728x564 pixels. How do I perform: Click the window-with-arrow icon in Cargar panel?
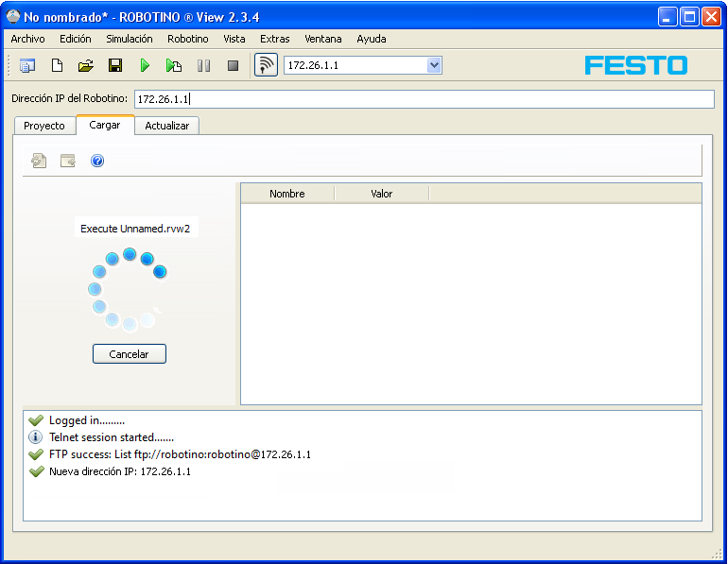click(68, 161)
